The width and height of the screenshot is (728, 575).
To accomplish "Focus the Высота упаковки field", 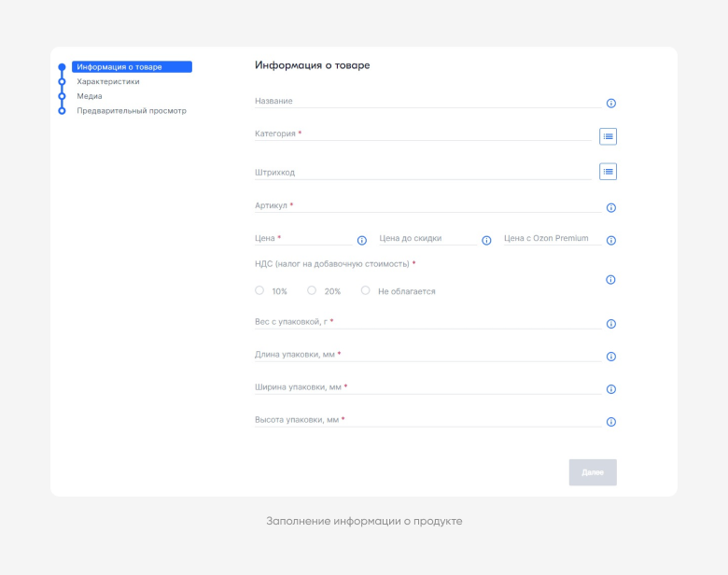I will click(x=427, y=420).
